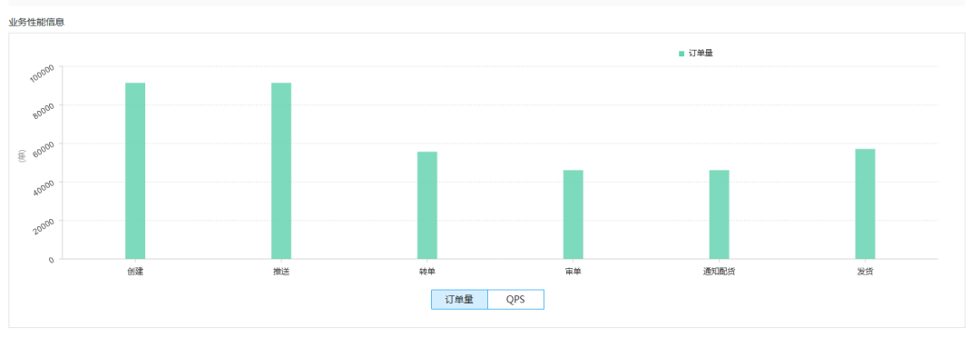Click the 推送 x-axis label

pos(281,273)
